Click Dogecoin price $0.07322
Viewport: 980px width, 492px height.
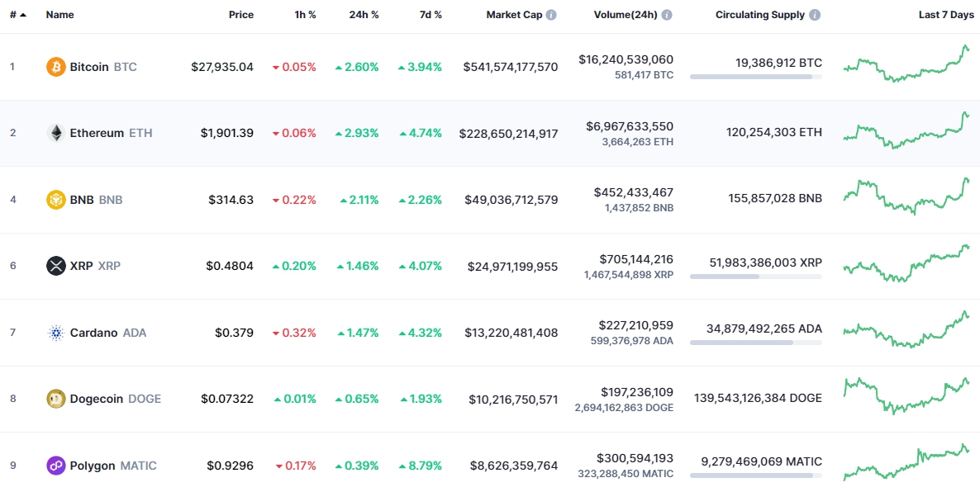click(227, 399)
